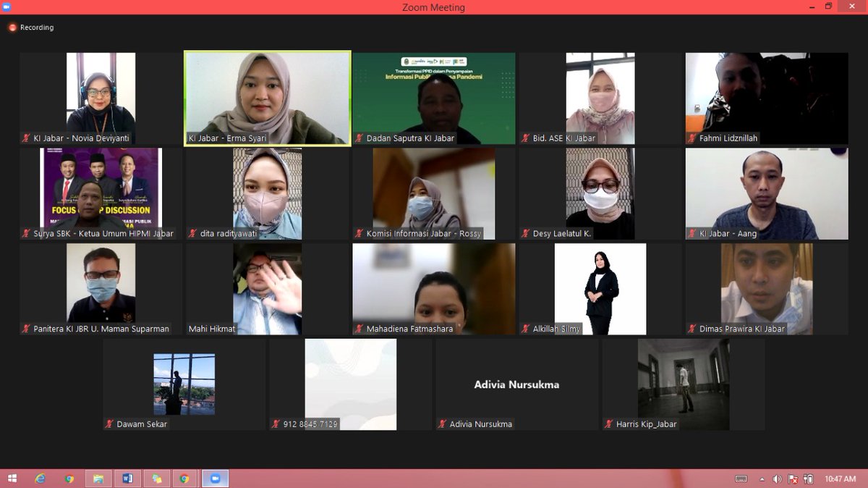
Task: Open the touch keyboard tray icon
Action: [741, 479]
